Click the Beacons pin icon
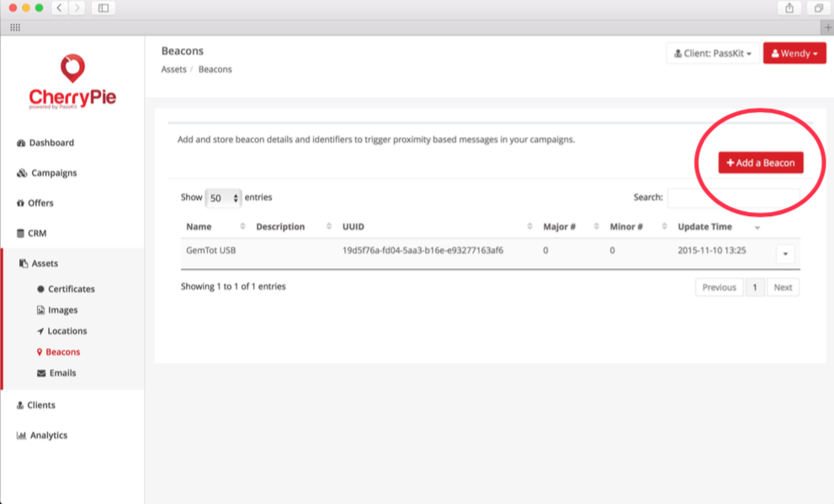This screenshot has width=834, height=504. tap(40, 352)
